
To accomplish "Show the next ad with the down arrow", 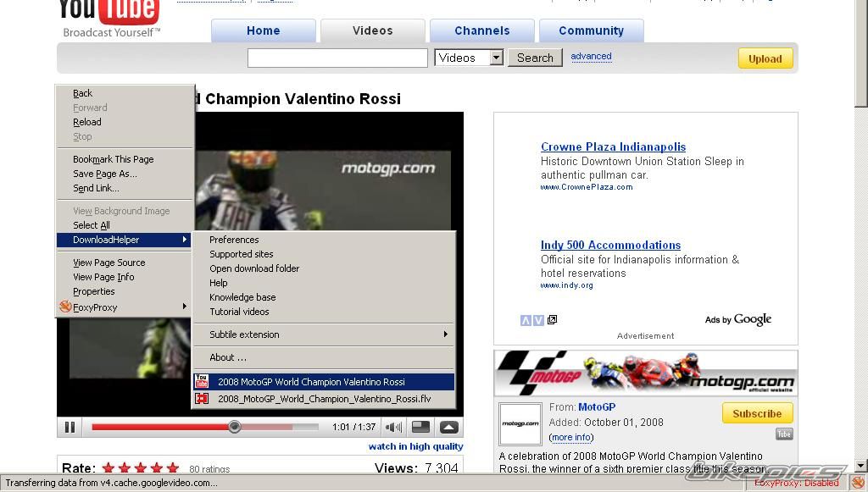I will point(538,320).
